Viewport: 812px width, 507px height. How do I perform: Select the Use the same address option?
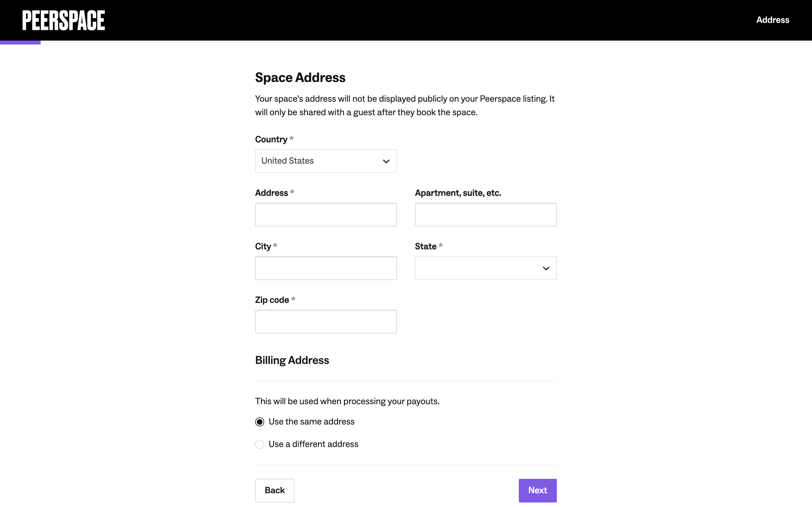pos(260,422)
